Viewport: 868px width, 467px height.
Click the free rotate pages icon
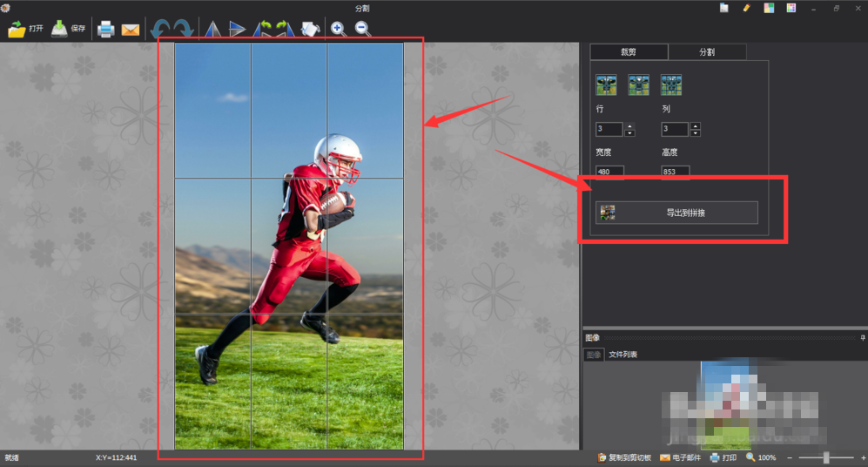coord(310,29)
